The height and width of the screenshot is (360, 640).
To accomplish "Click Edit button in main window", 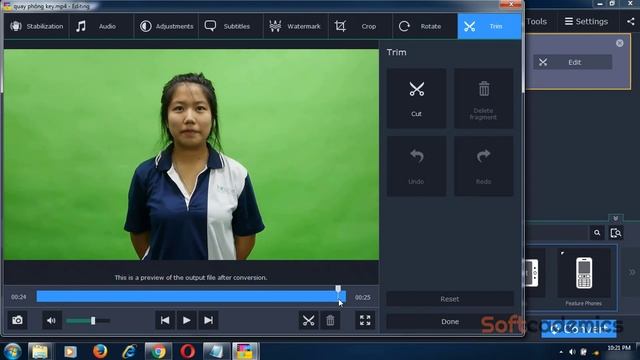I will (x=572, y=62).
